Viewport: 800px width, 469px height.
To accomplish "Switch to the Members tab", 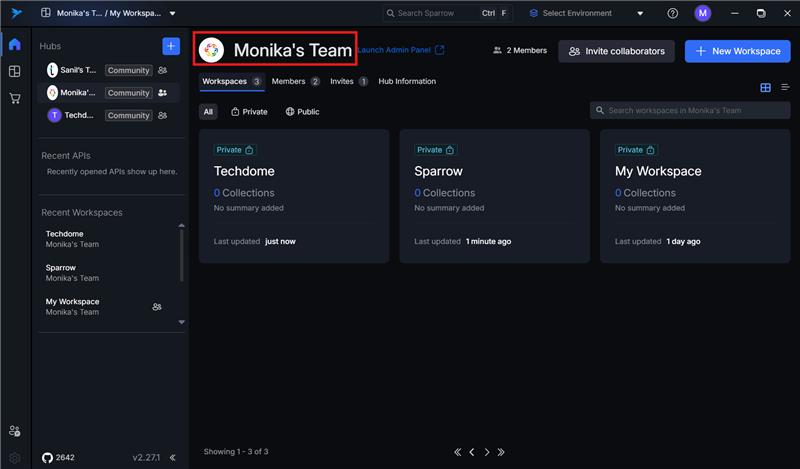I will 295,82.
